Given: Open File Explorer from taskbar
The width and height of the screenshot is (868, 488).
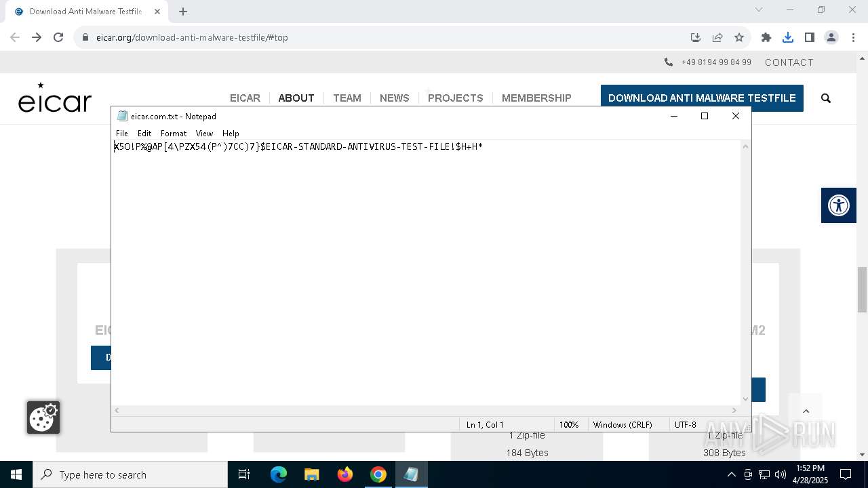Looking at the screenshot, I should click(x=312, y=474).
